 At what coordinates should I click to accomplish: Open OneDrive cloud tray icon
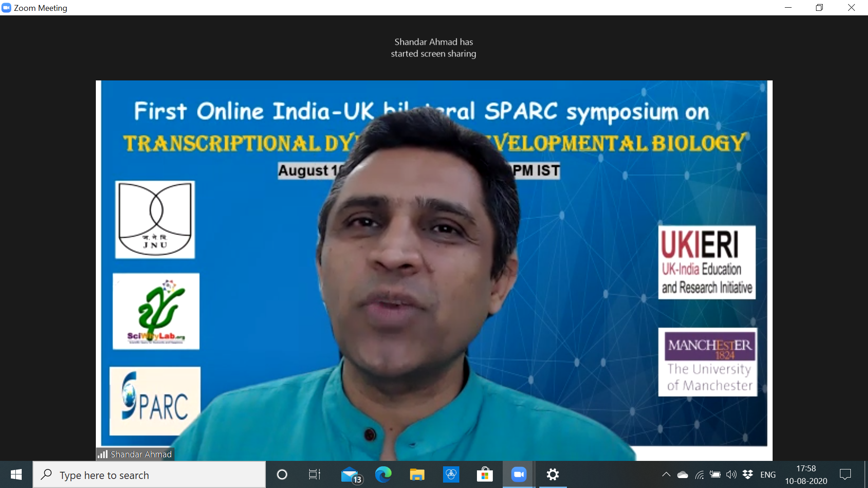(683, 474)
